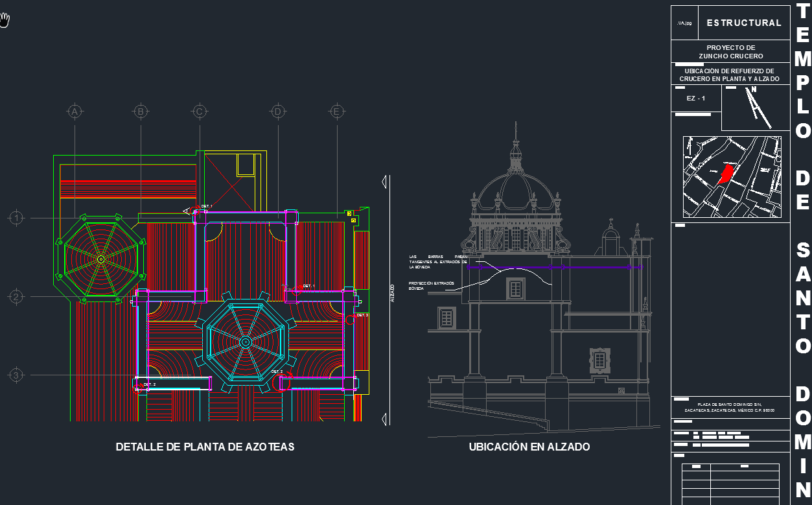Screen dimensions: 812x505
Task: Select the PROYECTO DE ZUNCHO CRUCERO text
Action: [730, 52]
